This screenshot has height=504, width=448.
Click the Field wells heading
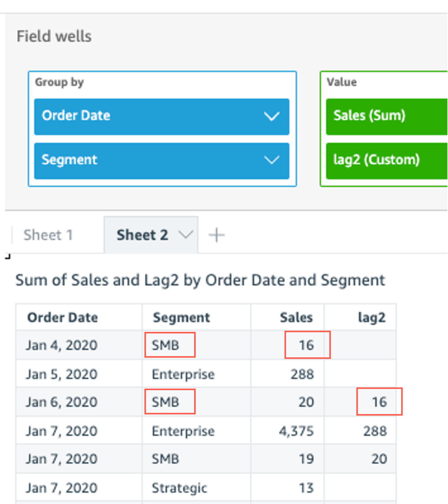(54, 36)
